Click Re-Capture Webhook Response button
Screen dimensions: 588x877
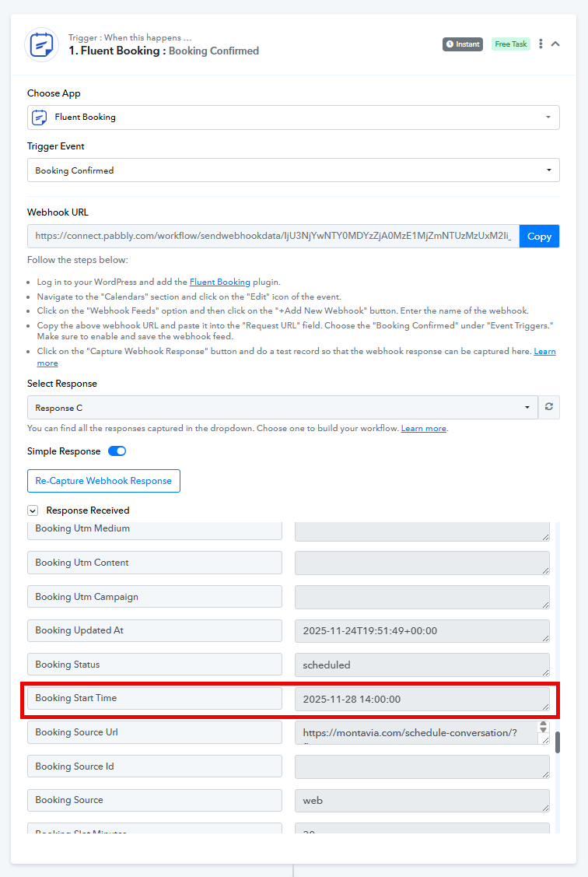click(103, 481)
